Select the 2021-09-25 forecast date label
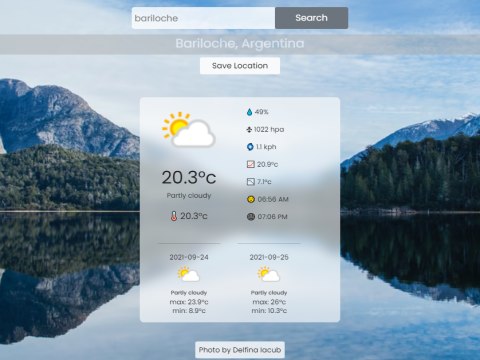The image size is (480, 360). click(x=269, y=257)
